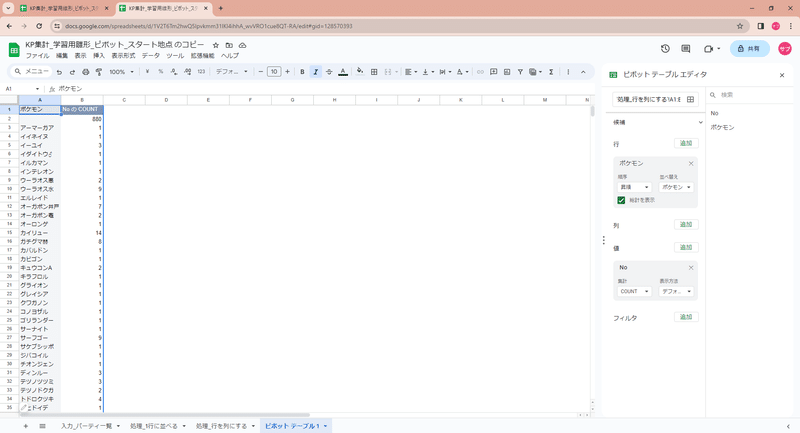
Task: Select data range with grid icon
Action: [x=690, y=99]
